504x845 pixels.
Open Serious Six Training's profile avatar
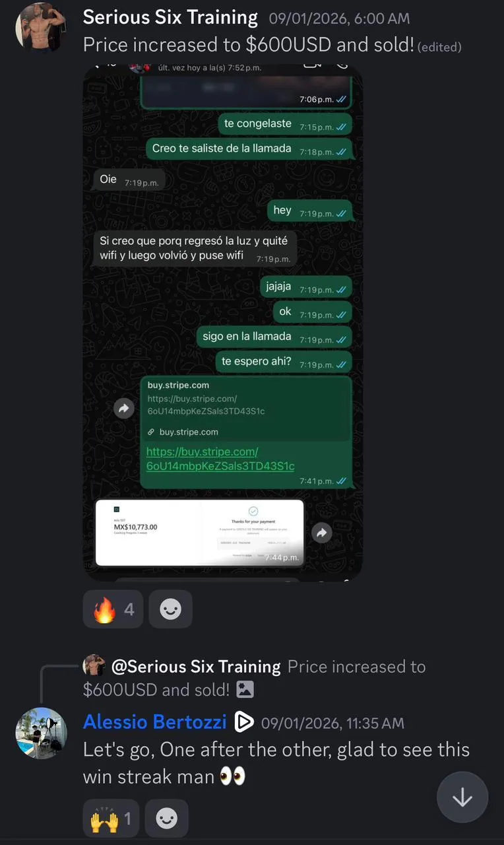tap(41, 27)
